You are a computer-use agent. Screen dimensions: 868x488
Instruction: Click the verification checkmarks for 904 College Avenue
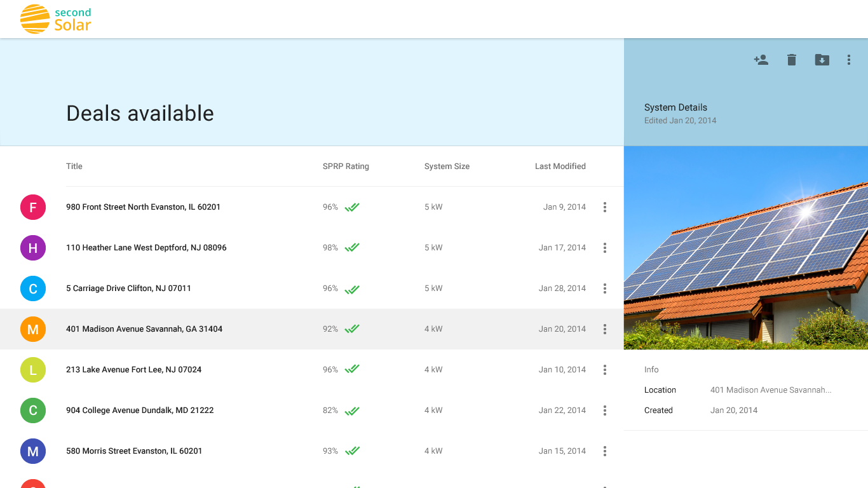pyautogui.click(x=353, y=410)
